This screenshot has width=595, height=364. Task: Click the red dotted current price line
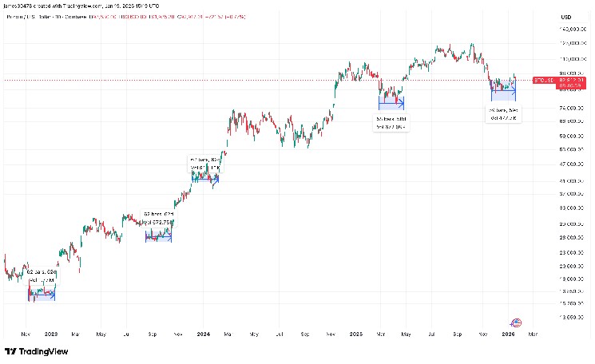240,80
